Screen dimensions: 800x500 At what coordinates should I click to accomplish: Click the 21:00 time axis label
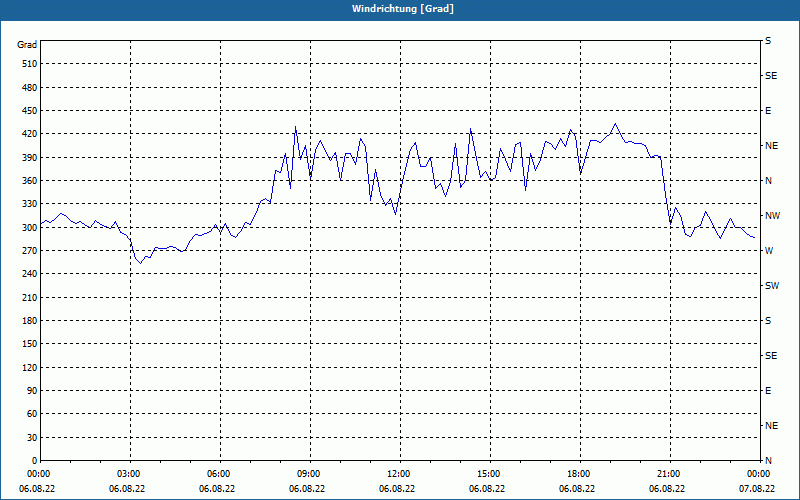pyautogui.click(x=670, y=474)
